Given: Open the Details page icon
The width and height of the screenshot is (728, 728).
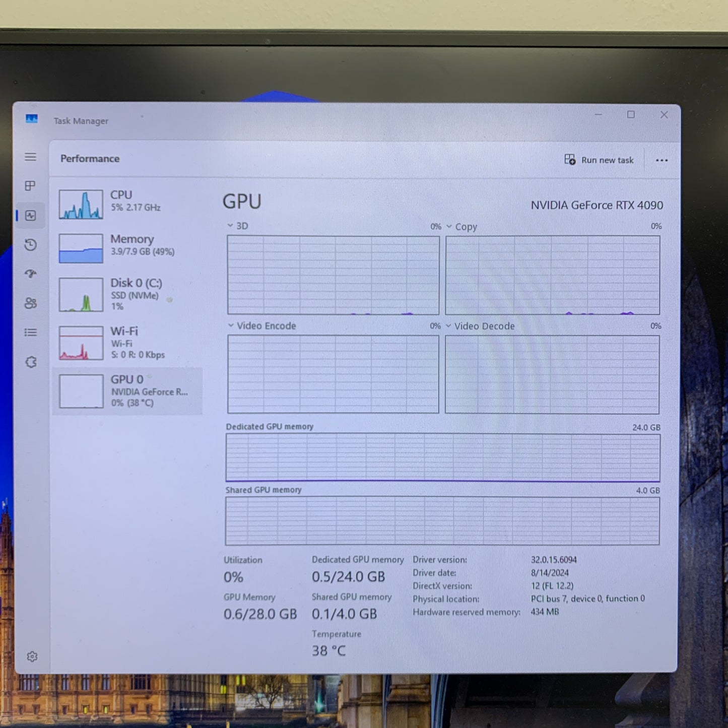Looking at the screenshot, I should point(31,333).
